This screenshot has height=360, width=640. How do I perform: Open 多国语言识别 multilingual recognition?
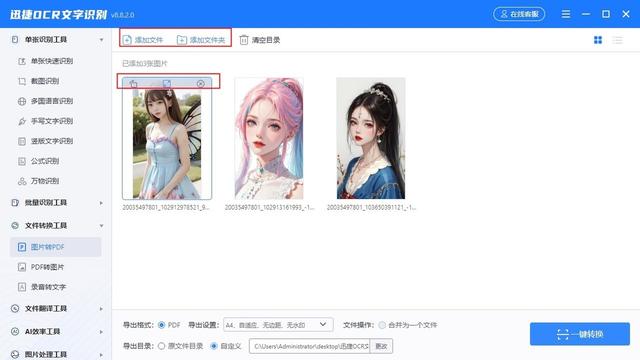(52, 101)
